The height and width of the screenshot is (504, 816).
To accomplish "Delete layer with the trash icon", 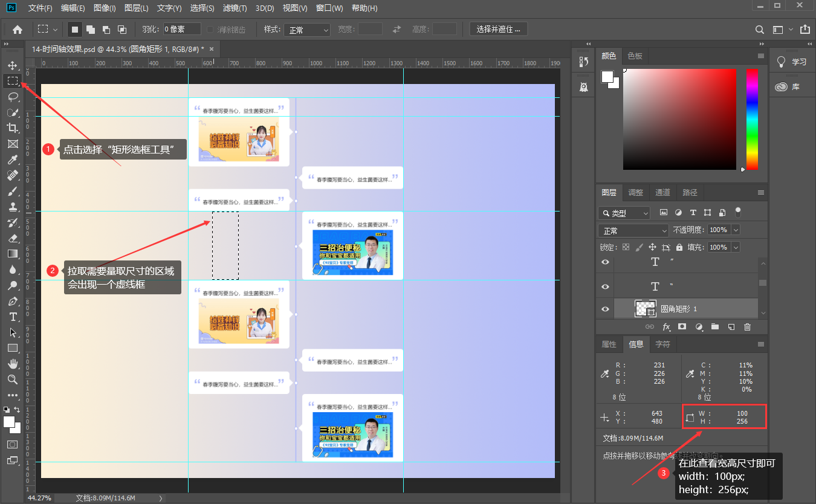I will (747, 327).
